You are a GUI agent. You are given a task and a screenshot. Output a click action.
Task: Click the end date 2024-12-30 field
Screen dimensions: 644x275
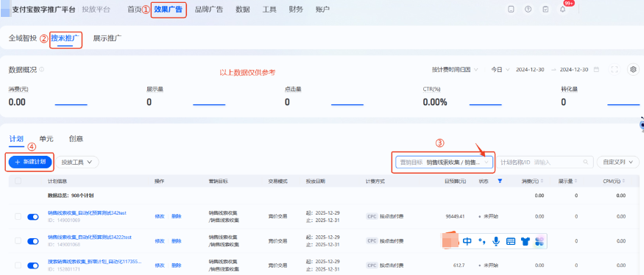tap(574, 69)
